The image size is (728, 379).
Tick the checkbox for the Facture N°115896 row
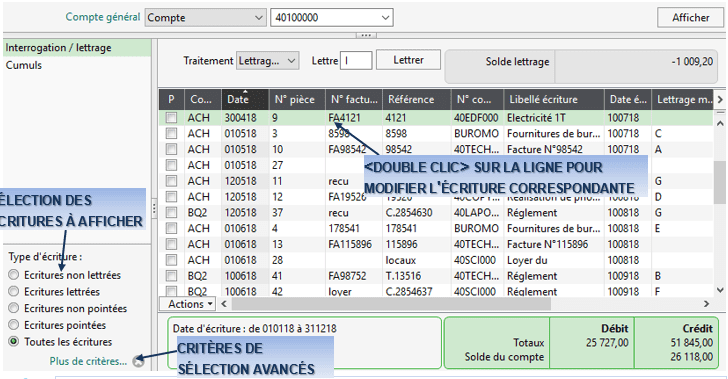tap(171, 244)
